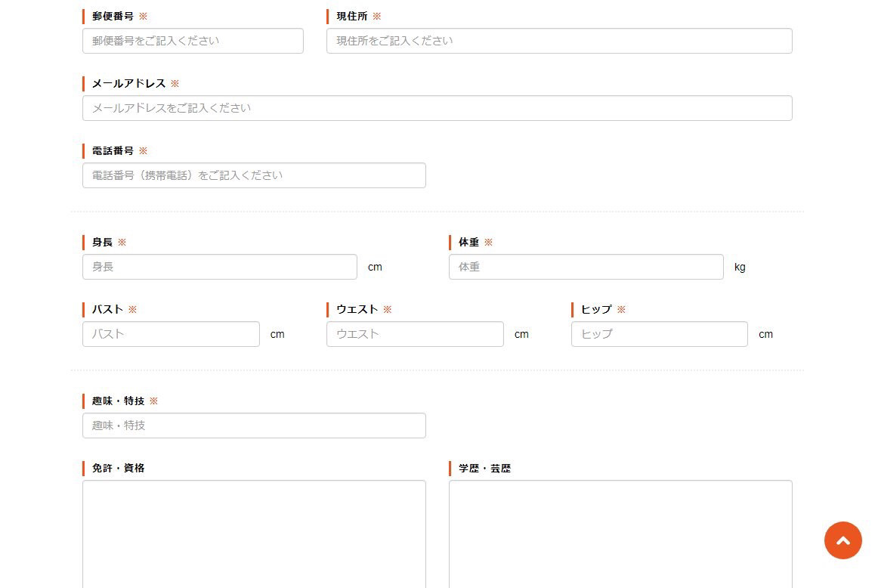Viewport: 875px width, 588px height.
Task: Click the 現住所 address input field
Action: click(558, 41)
